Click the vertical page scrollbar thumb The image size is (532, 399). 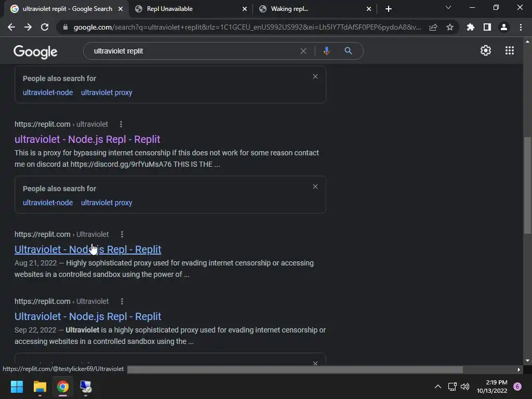pos(527,185)
